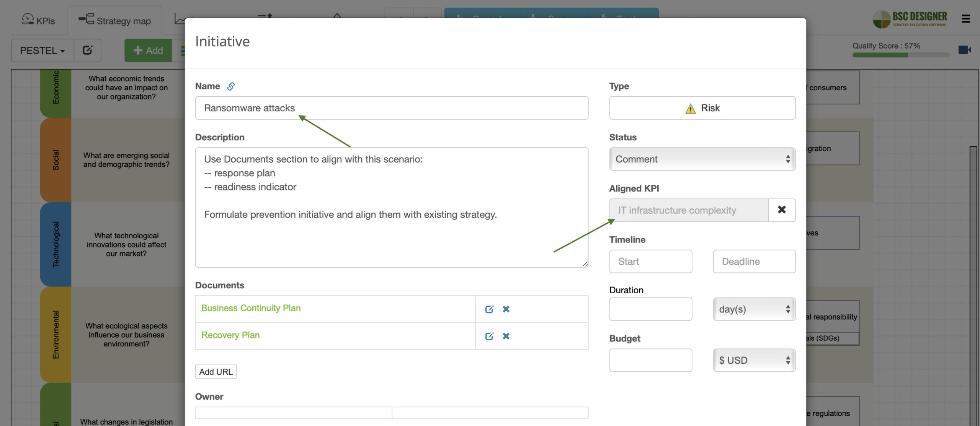Screen dimensions: 980x426
Task: Open the Status dropdown showing Comment
Action: (x=702, y=159)
